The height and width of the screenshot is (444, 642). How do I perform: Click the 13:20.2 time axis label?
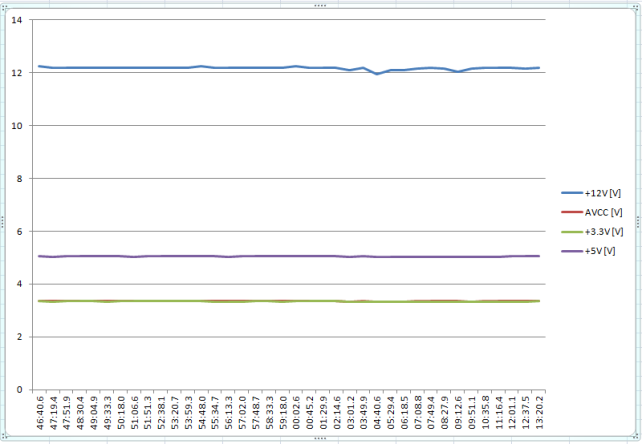pos(540,413)
